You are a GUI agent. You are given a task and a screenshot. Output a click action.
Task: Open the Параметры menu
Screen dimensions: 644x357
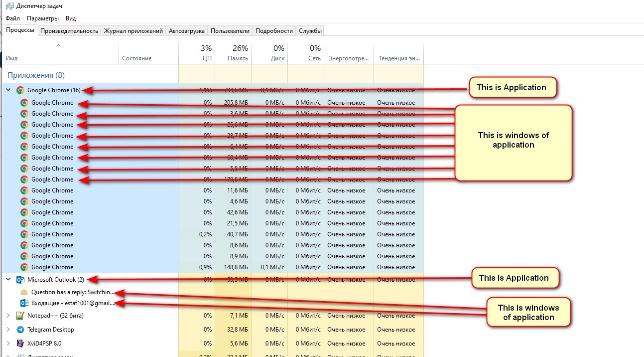pyautogui.click(x=43, y=18)
